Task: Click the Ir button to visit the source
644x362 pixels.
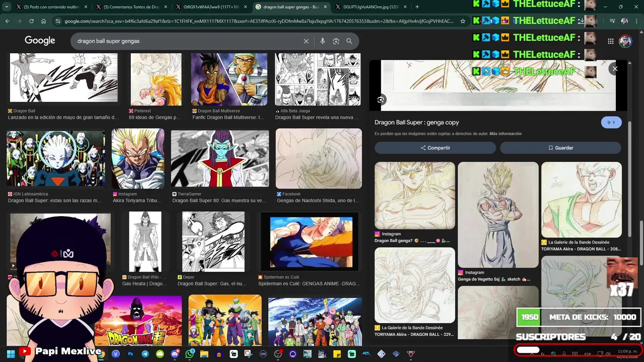Action: (x=611, y=122)
